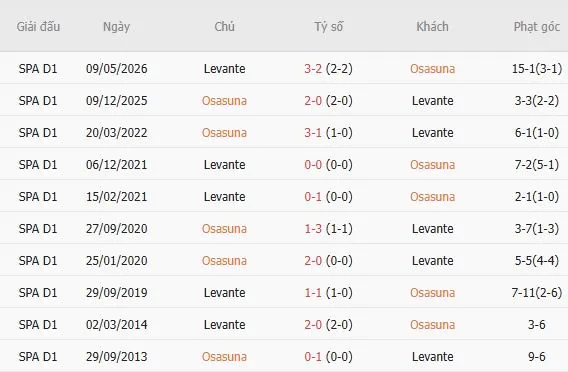Click the 0-0 (0-0) score on 06/12/2021
The image size is (568, 372).
click(328, 164)
